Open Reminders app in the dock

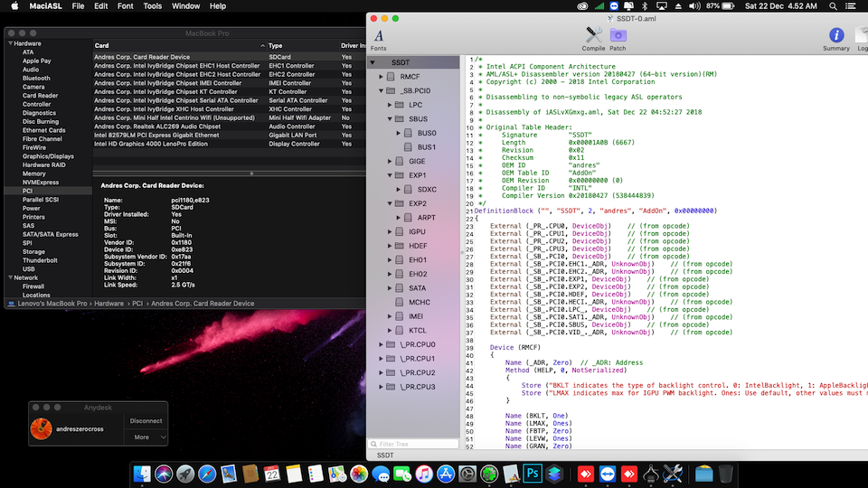pos(315,474)
